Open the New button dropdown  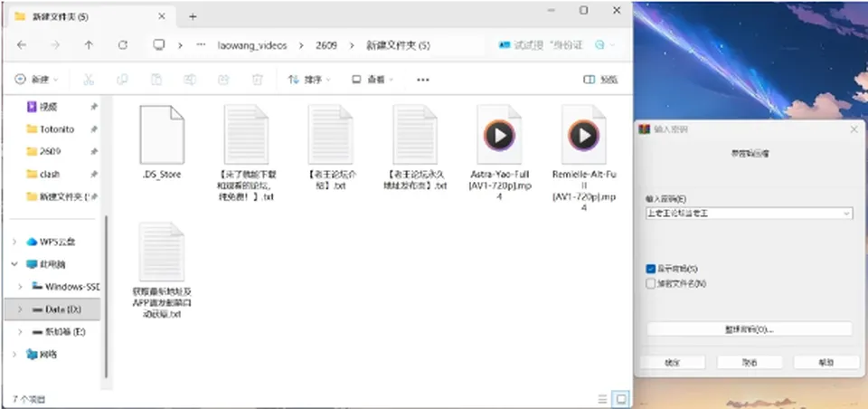pos(36,80)
